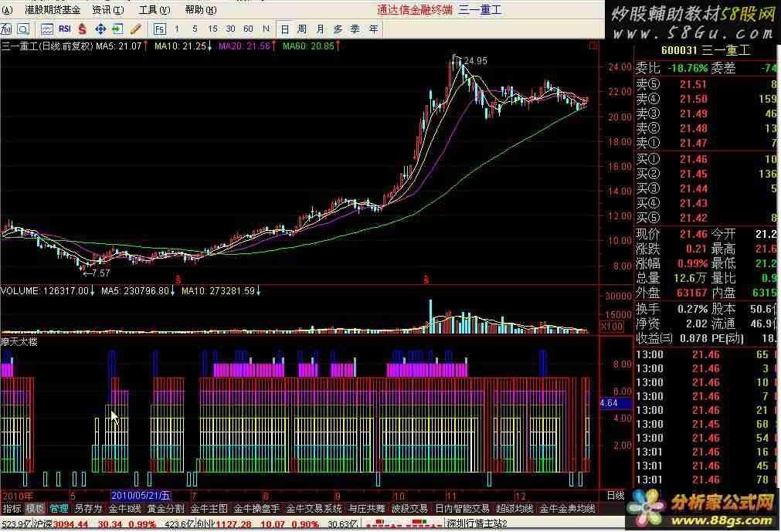
Task: Select the RSI indicator icon
Action: pyautogui.click(x=64, y=29)
